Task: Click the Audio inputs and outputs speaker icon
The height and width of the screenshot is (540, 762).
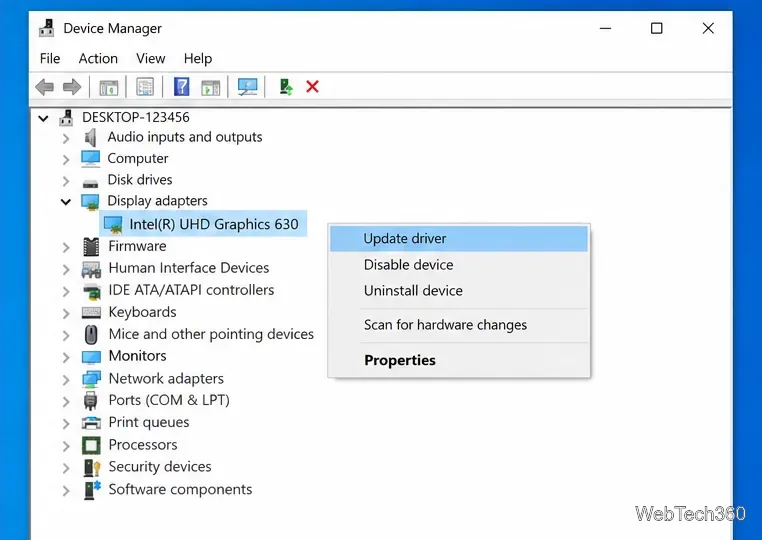Action: point(90,138)
